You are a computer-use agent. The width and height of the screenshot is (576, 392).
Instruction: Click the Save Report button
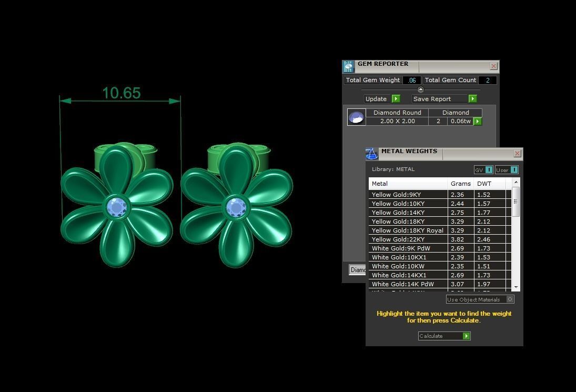444,99
